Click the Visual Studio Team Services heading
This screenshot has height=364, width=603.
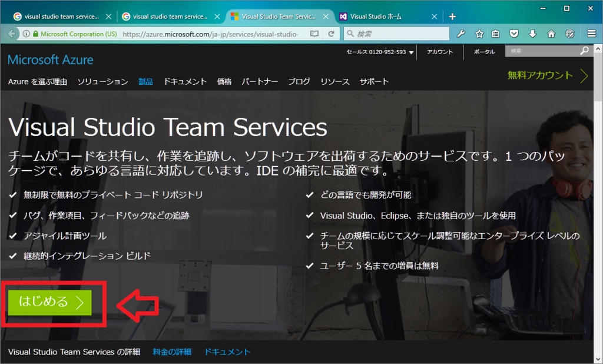[x=168, y=127]
